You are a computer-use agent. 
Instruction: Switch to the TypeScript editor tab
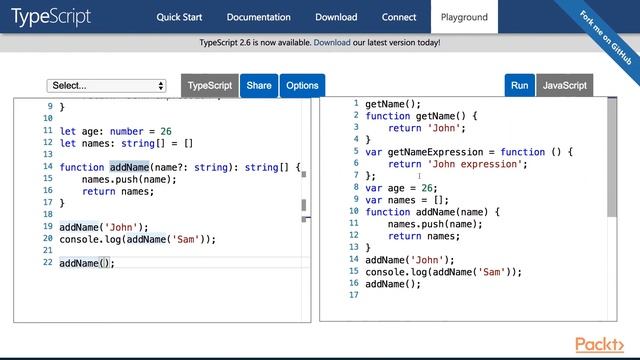(x=210, y=86)
